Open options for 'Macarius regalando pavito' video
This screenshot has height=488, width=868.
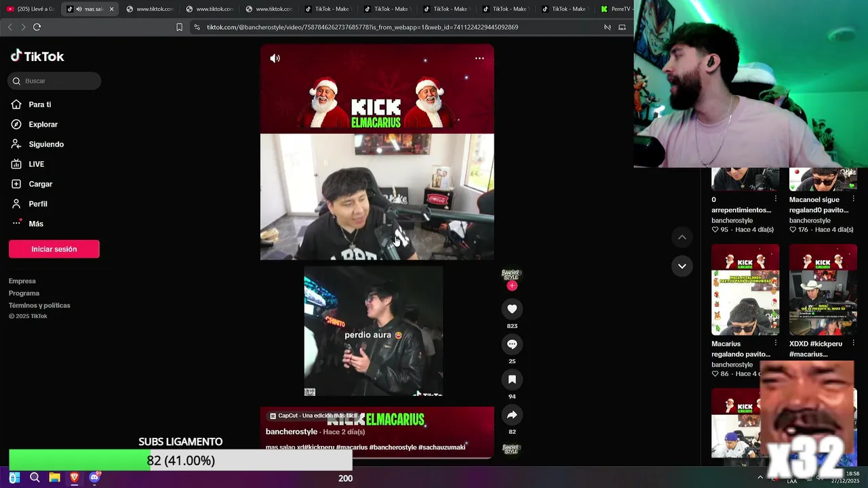[x=776, y=343]
